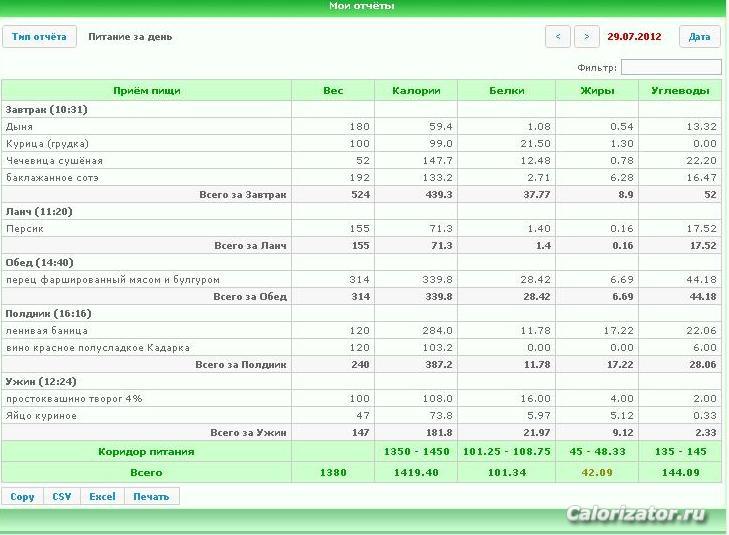
Task: Sort by the Белки column header
Action: pos(507,91)
